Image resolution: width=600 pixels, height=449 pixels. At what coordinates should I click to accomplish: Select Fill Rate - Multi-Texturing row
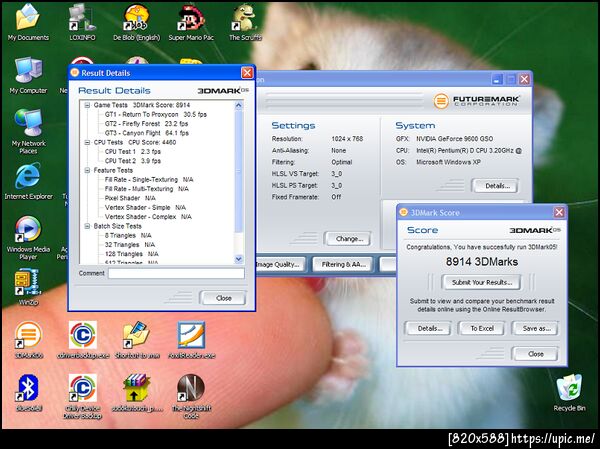point(147,189)
